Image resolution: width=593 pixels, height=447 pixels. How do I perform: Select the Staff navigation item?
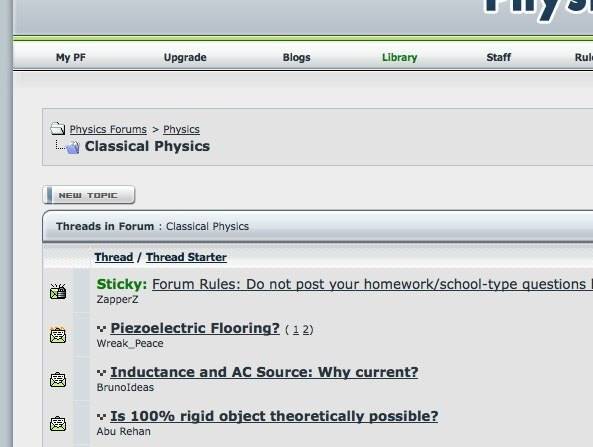498,57
